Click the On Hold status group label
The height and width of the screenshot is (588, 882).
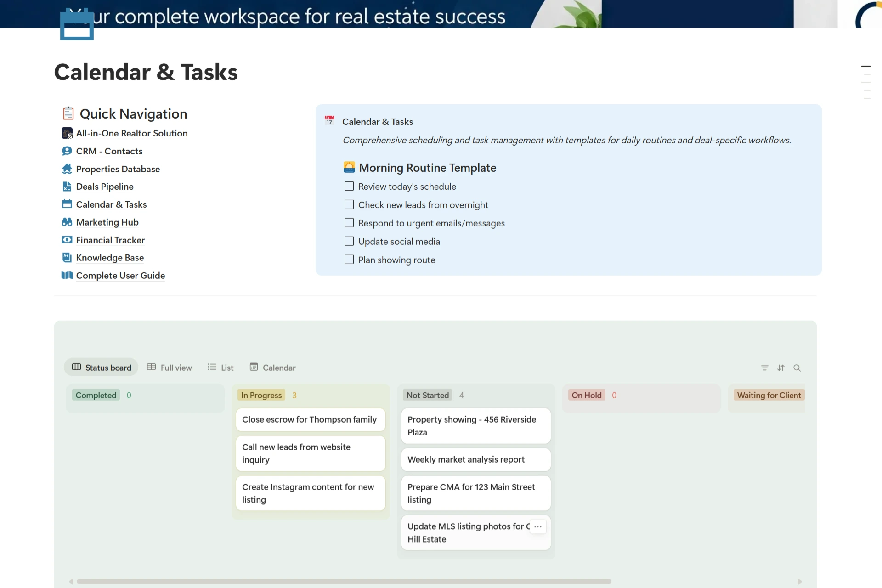tap(586, 396)
